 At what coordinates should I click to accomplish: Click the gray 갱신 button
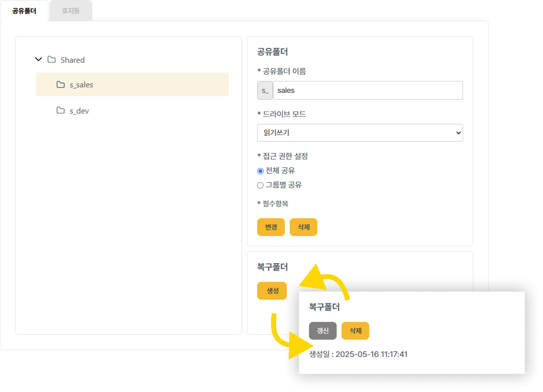[323, 331]
